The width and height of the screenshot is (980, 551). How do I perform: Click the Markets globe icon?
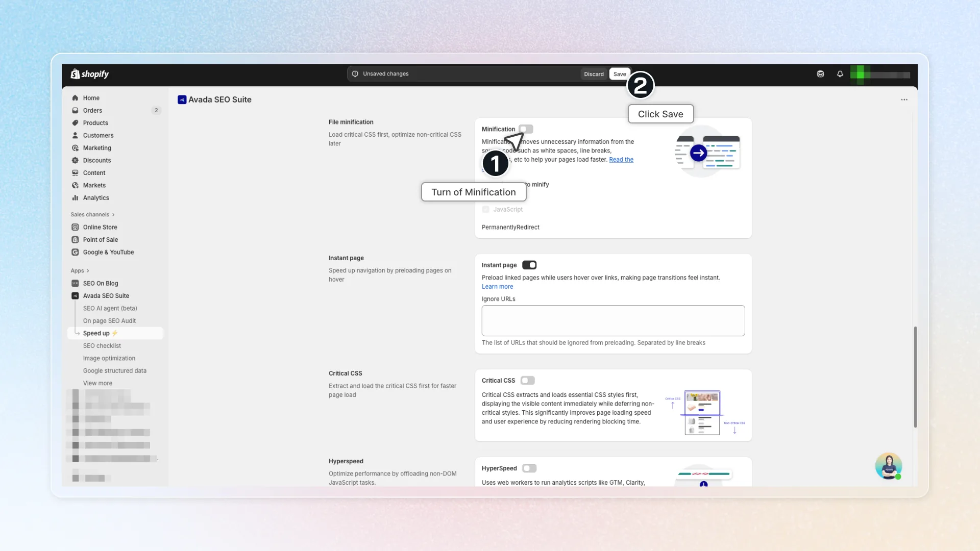coord(75,185)
